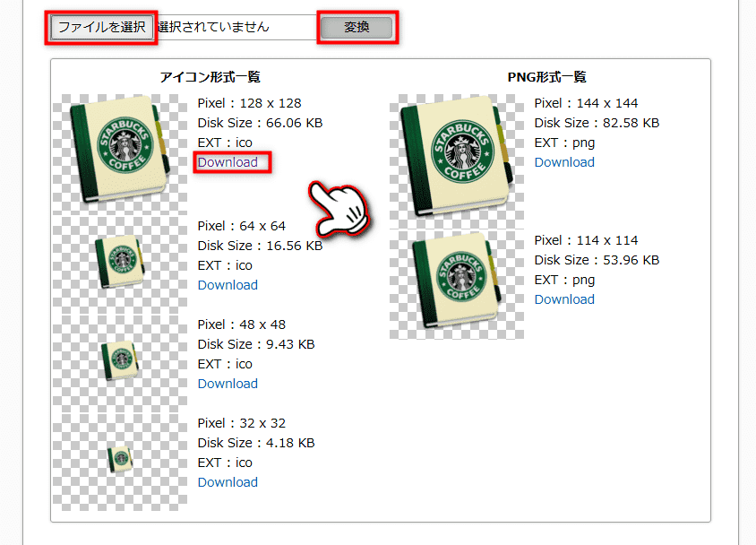The image size is (756, 545).
Task: Click EXT：png under 114 x 114
Action: click(564, 280)
